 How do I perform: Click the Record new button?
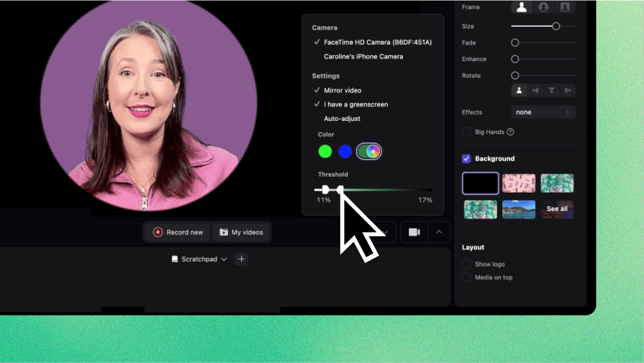(x=177, y=232)
